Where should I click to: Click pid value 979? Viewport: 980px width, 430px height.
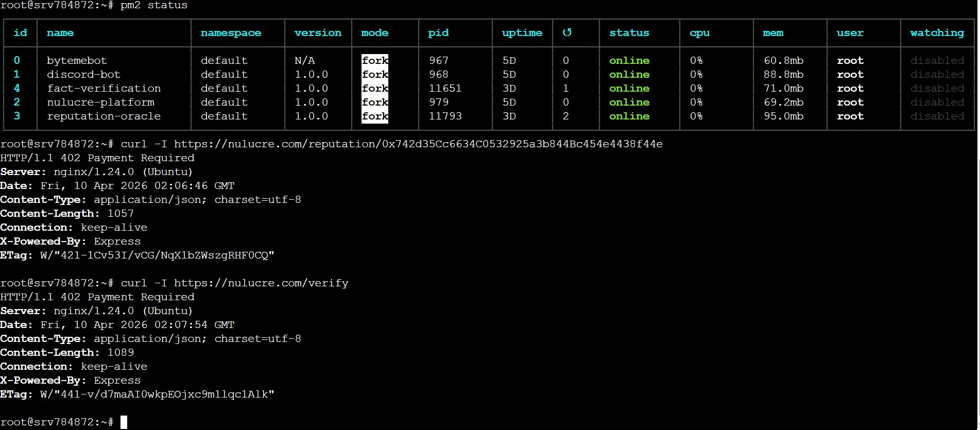tap(439, 102)
